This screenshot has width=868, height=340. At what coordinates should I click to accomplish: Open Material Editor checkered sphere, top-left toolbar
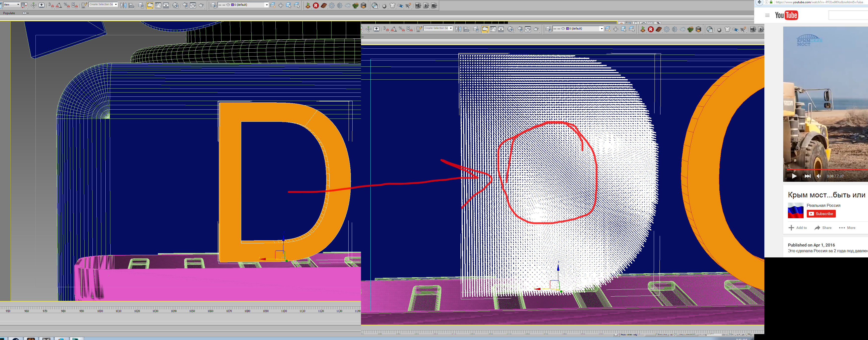[176, 5]
